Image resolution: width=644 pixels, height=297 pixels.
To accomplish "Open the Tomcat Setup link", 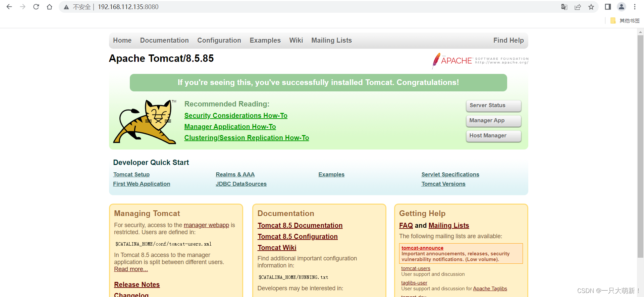I will [x=131, y=174].
